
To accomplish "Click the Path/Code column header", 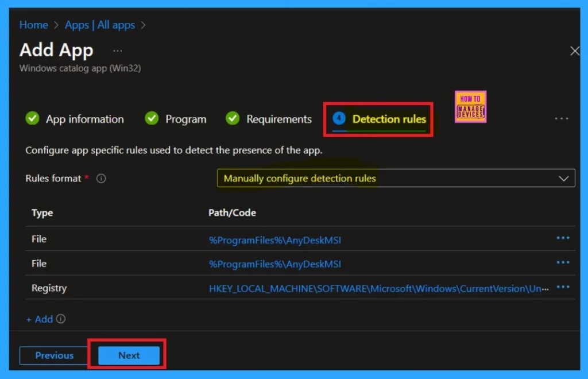I will point(232,213).
